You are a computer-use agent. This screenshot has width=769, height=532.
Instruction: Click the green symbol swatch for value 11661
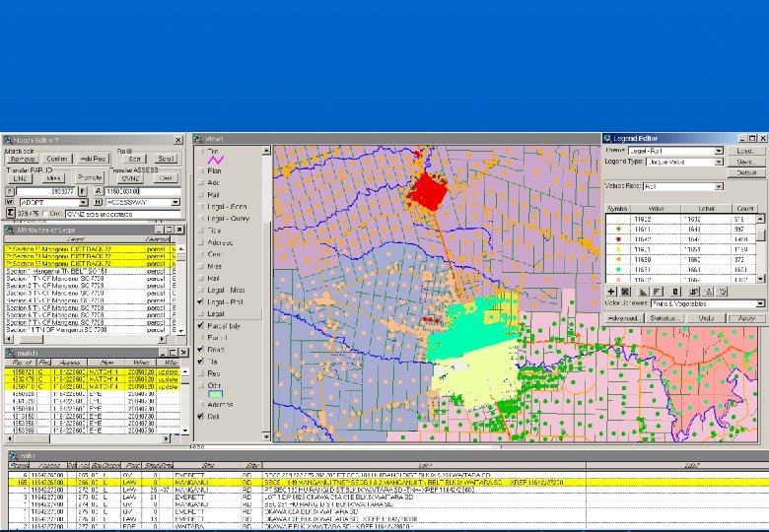click(618, 269)
